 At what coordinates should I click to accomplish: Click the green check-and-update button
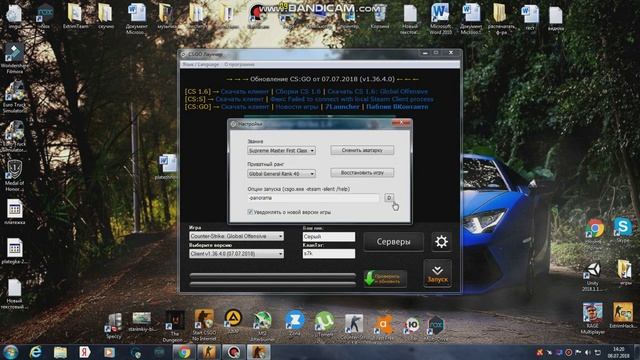(385, 279)
